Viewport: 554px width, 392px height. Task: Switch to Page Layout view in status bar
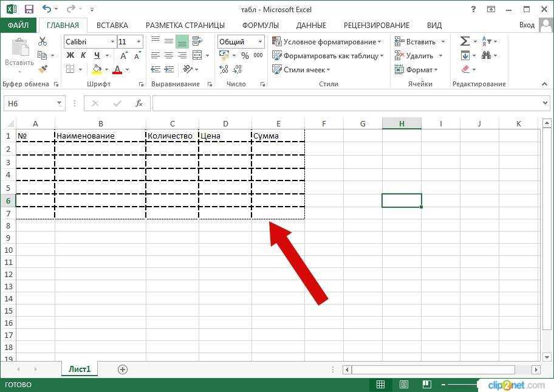click(403, 384)
